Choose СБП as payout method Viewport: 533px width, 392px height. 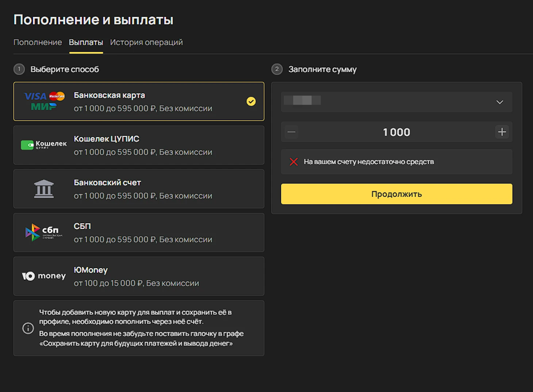139,233
